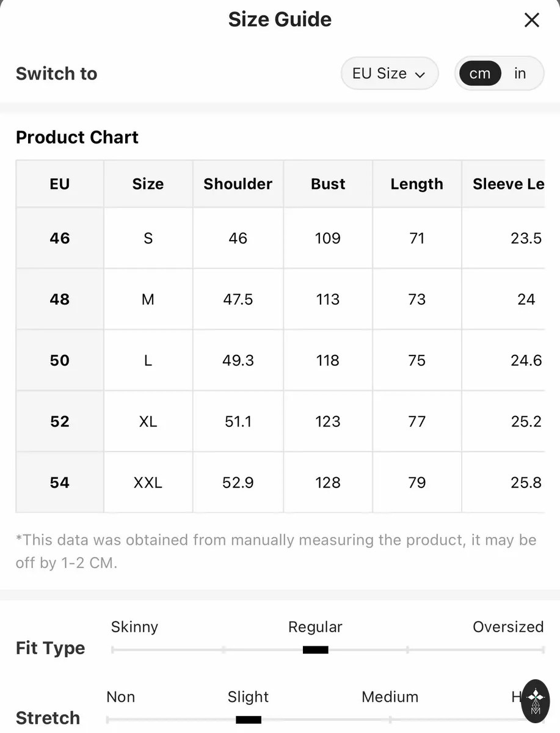Select the EU 52 size row

point(280,421)
